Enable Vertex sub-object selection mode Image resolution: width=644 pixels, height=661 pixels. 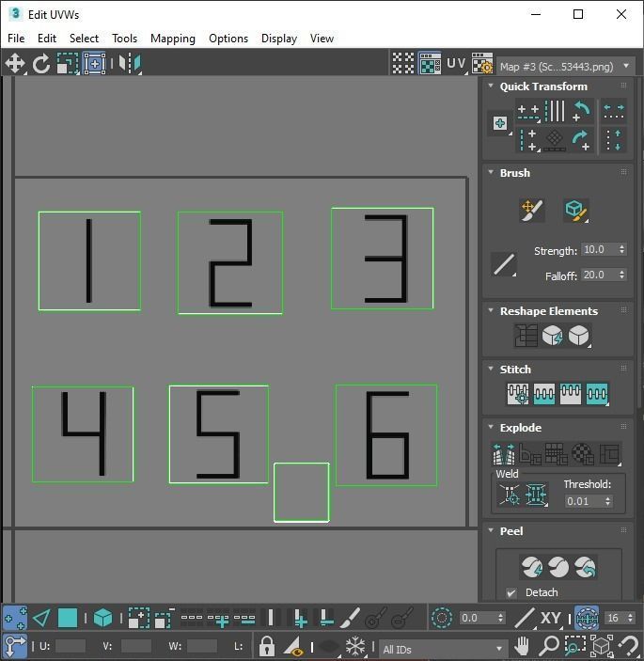click(x=15, y=618)
